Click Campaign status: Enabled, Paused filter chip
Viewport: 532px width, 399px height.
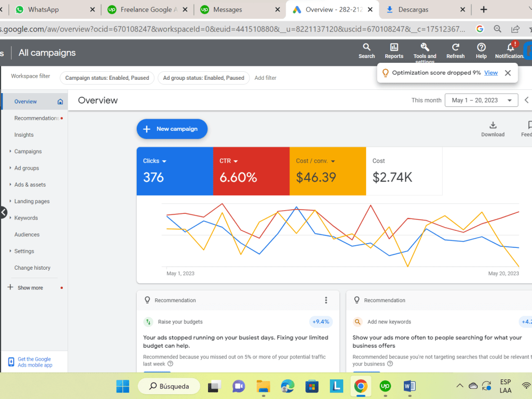107,78
